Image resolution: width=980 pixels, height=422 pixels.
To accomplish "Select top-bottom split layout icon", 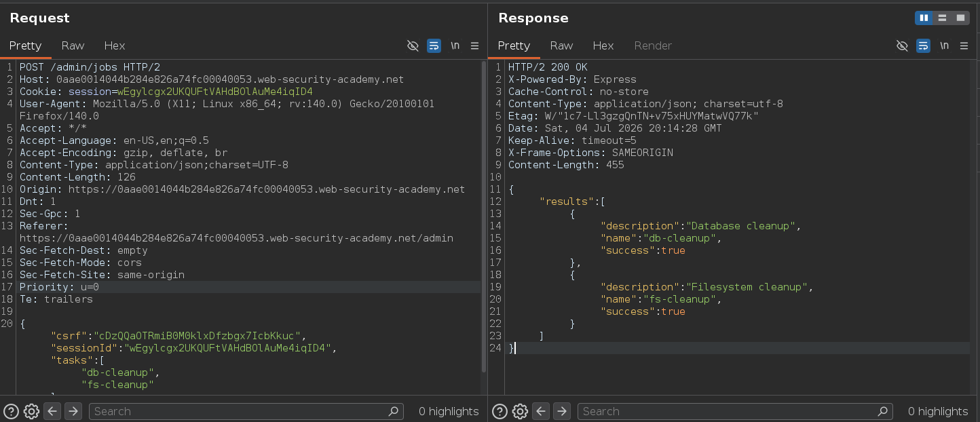I will point(942,18).
